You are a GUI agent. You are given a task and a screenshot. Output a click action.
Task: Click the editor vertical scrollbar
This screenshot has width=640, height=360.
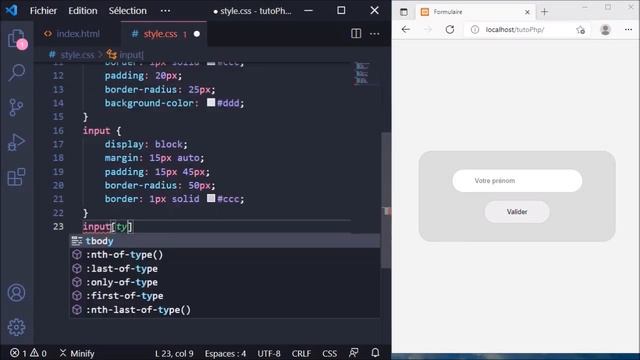pos(386,200)
